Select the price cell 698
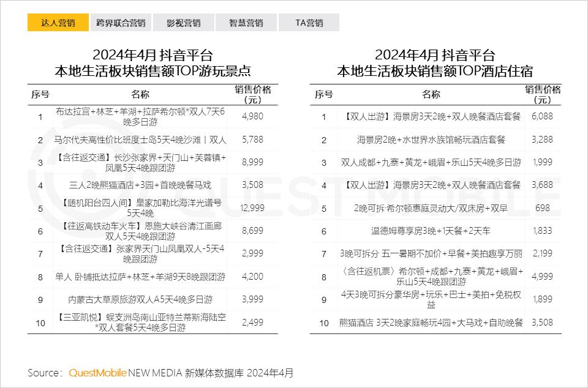Image resolution: width=588 pixels, height=388 pixels. [543, 208]
